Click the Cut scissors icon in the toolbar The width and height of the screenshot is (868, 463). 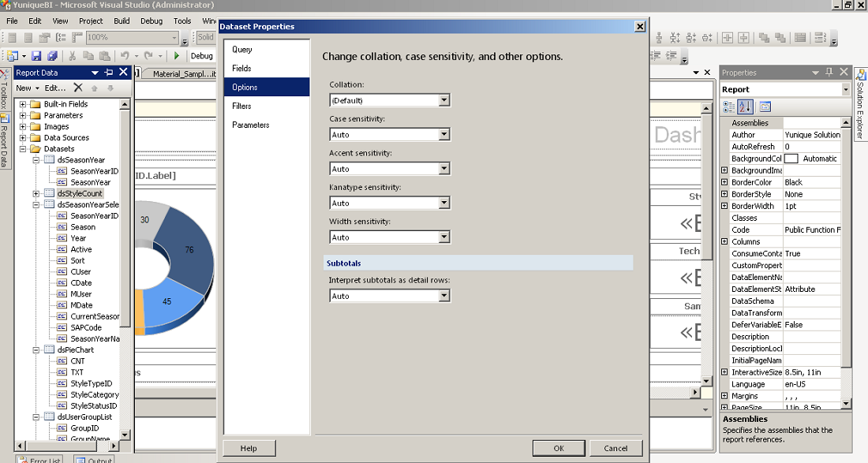[72, 56]
